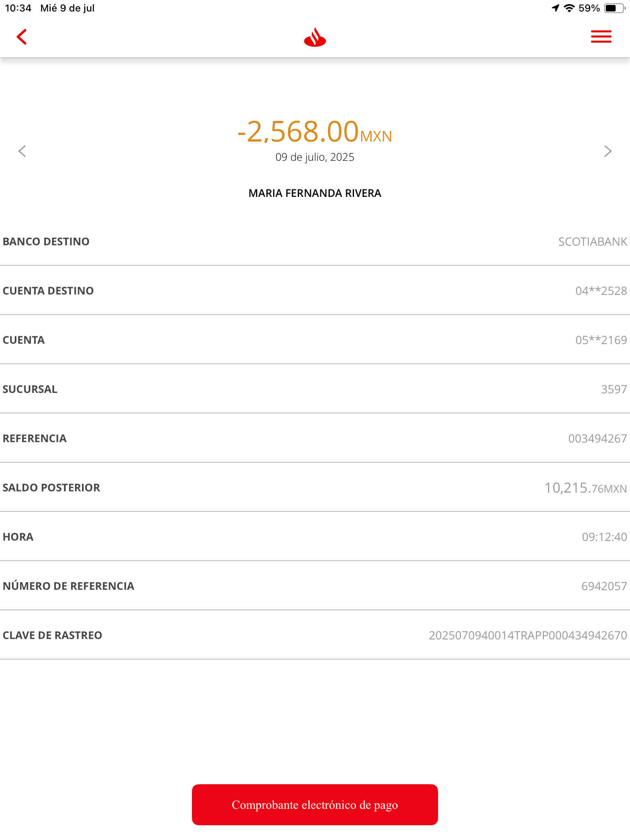
Task: Tap the SALDO POSTERIOR balance amount
Action: click(x=586, y=488)
